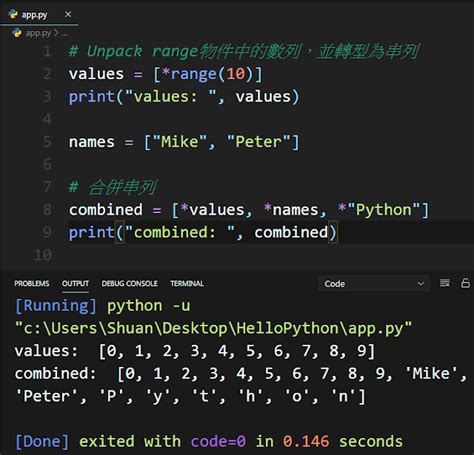Click the 'values:' output line
This screenshot has width=474, height=455.
pos(195,351)
